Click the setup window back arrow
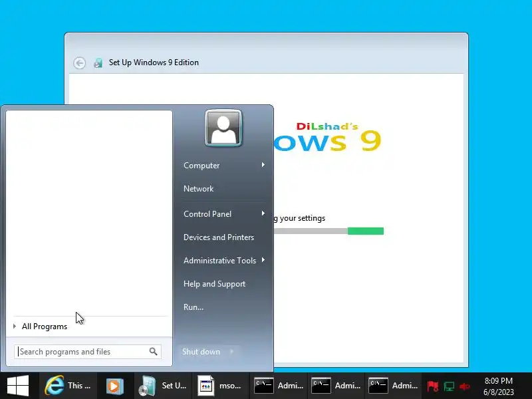The image size is (532, 399). pos(79,63)
